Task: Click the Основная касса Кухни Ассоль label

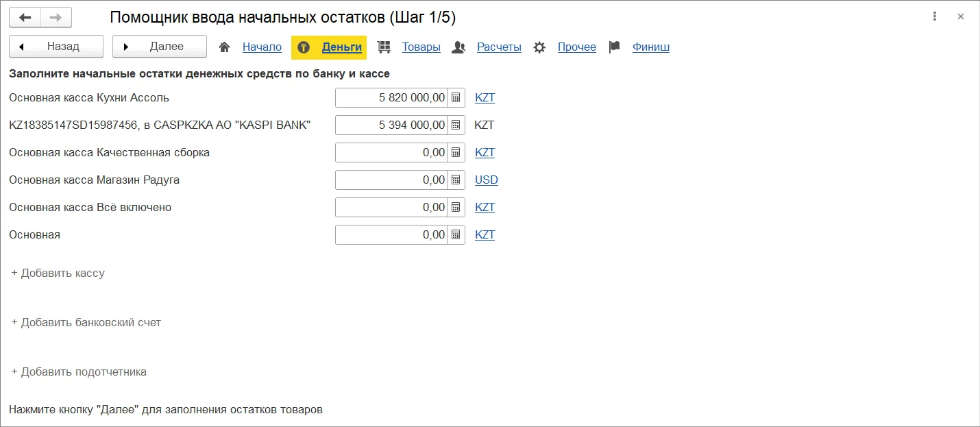Action: coord(89,98)
